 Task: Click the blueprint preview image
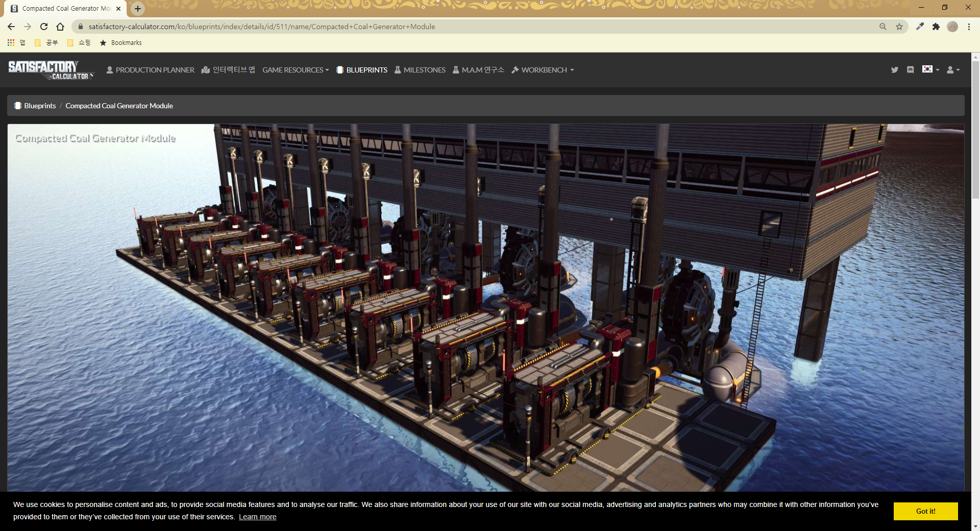point(485,308)
